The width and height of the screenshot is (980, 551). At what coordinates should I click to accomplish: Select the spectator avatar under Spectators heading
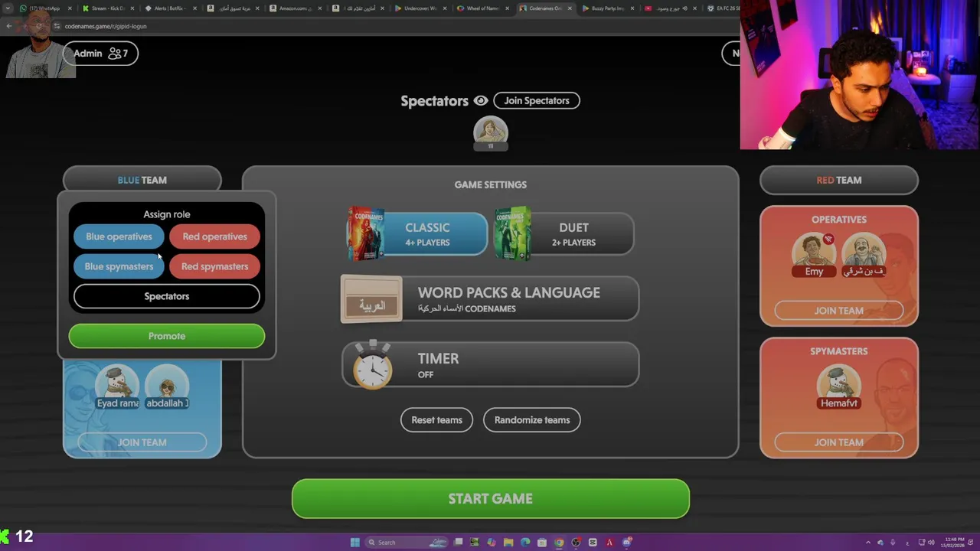[x=491, y=132]
